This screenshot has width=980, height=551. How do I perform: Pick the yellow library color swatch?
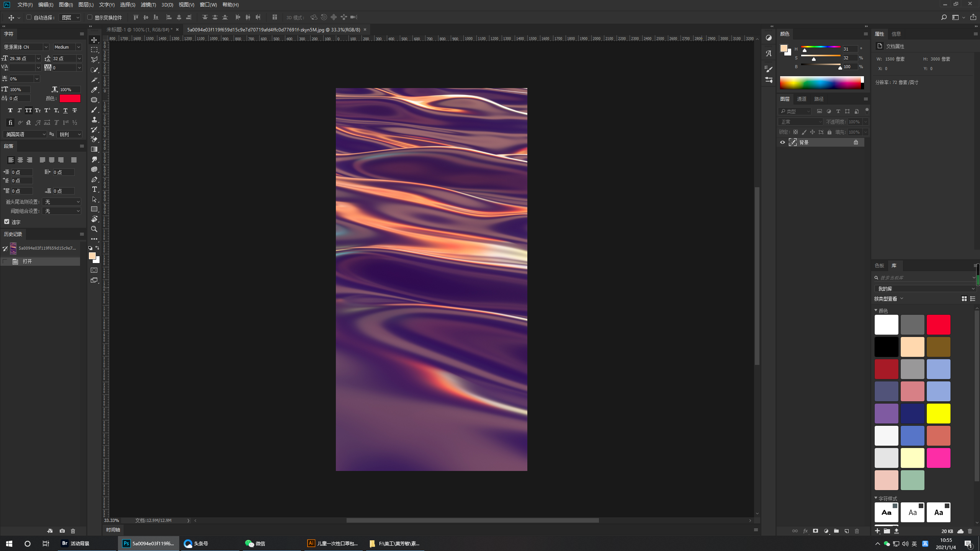938,413
